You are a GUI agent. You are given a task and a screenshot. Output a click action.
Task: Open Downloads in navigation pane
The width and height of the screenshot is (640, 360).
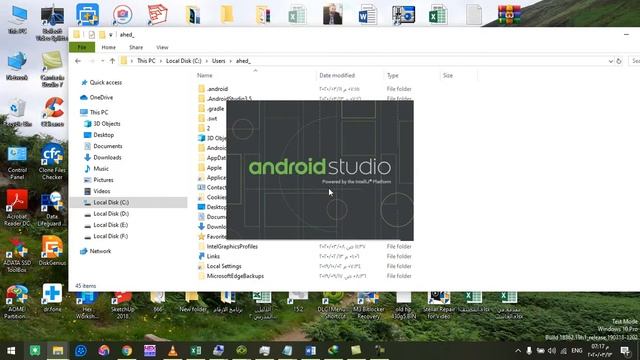point(107,157)
